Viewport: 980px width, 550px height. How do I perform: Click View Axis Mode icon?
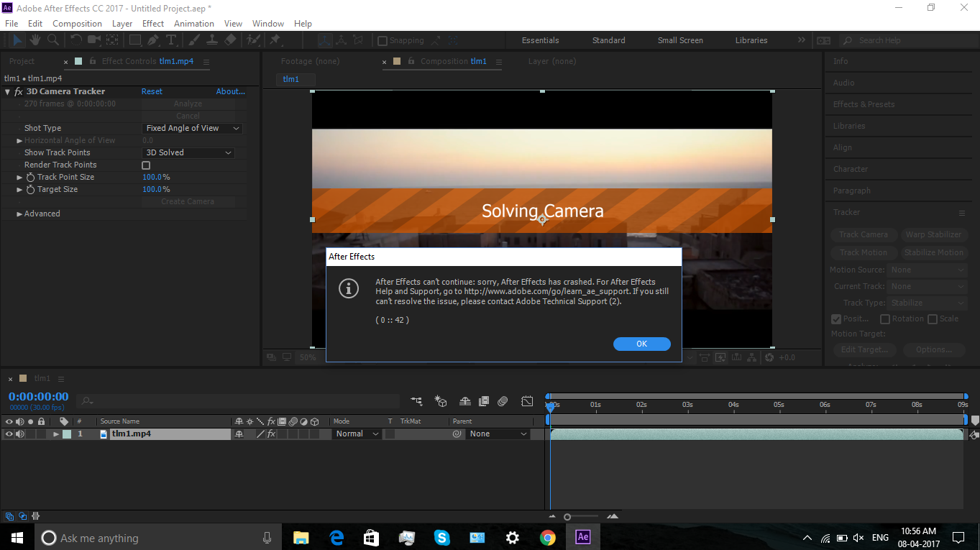tap(360, 41)
